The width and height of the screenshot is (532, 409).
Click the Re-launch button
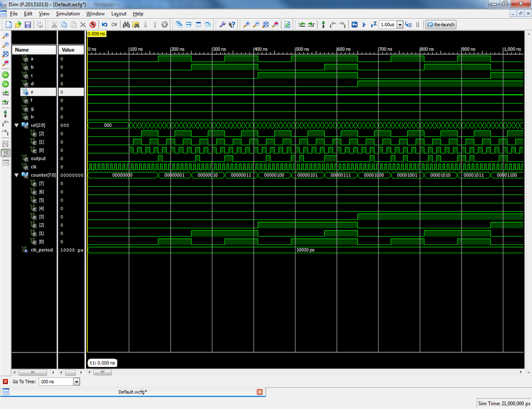(x=441, y=24)
